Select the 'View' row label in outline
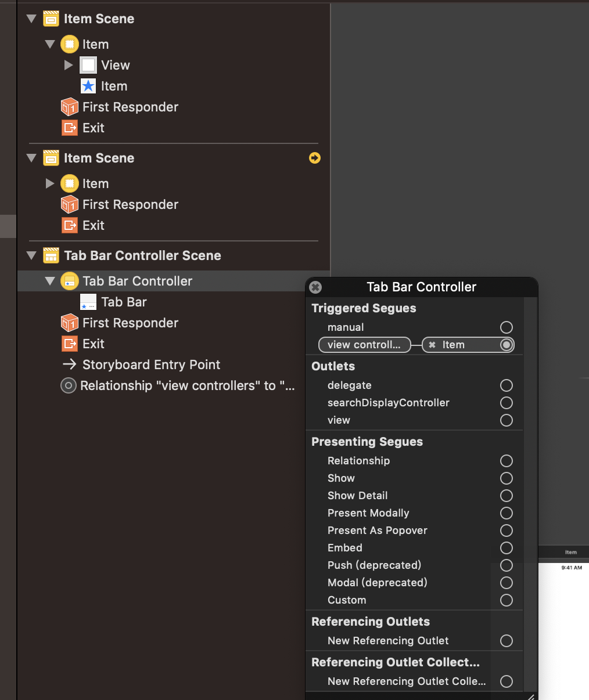Viewport: 589px width, 700px height. [x=116, y=65]
